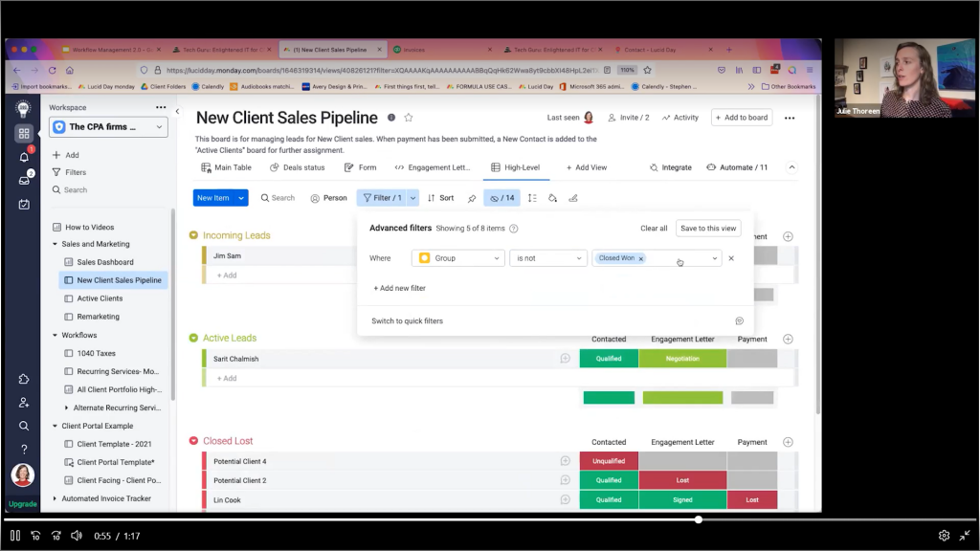Open Sales Dashboard board in sidebar
Viewport: 980px width, 551px height.
(105, 262)
